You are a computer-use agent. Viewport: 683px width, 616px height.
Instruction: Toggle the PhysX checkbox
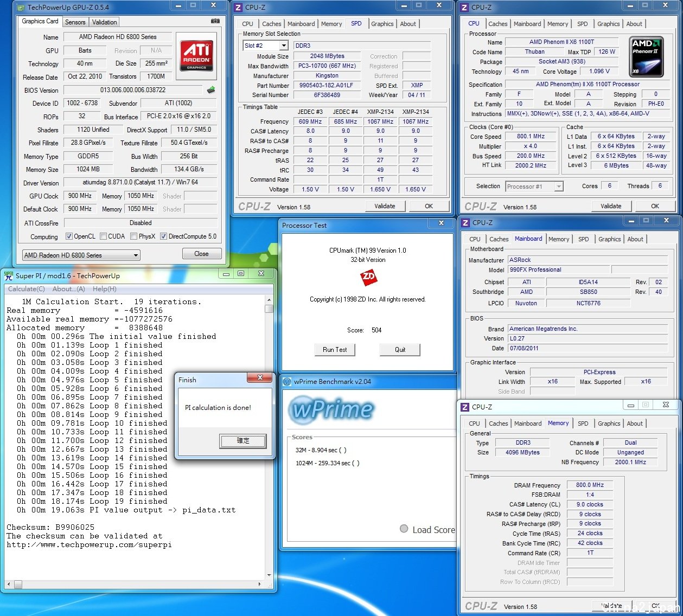[x=133, y=236]
